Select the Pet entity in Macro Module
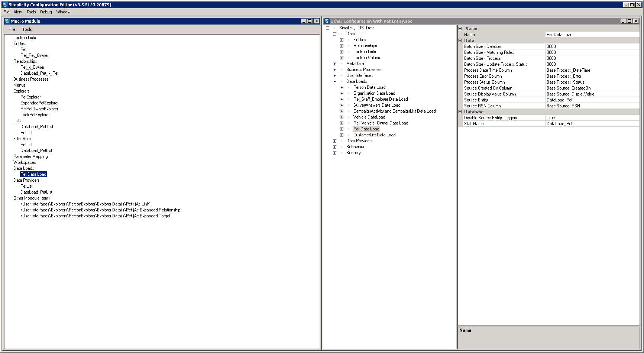 click(23, 49)
